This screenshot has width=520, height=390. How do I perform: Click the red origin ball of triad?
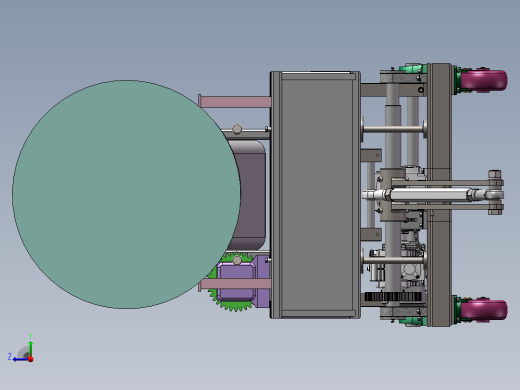pyautogui.click(x=31, y=359)
